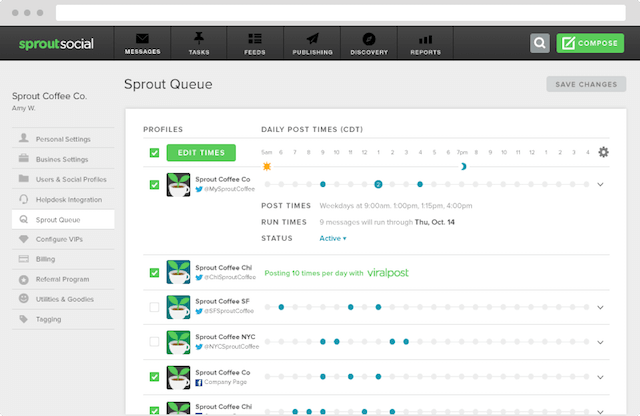This screenshot has width=640, height=416.
Task: Open the post times gear settings
Action: click(603, 152)
